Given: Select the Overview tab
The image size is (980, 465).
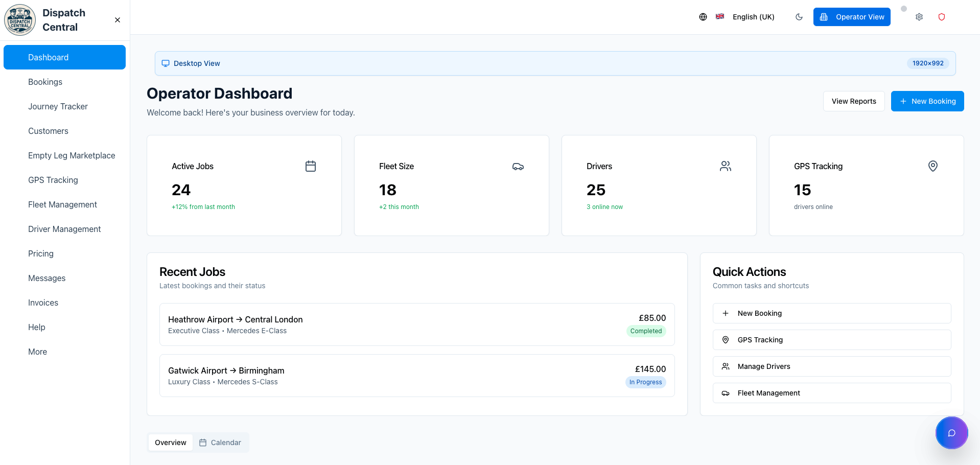Looking at the screenshot, I should pos(171,443).
